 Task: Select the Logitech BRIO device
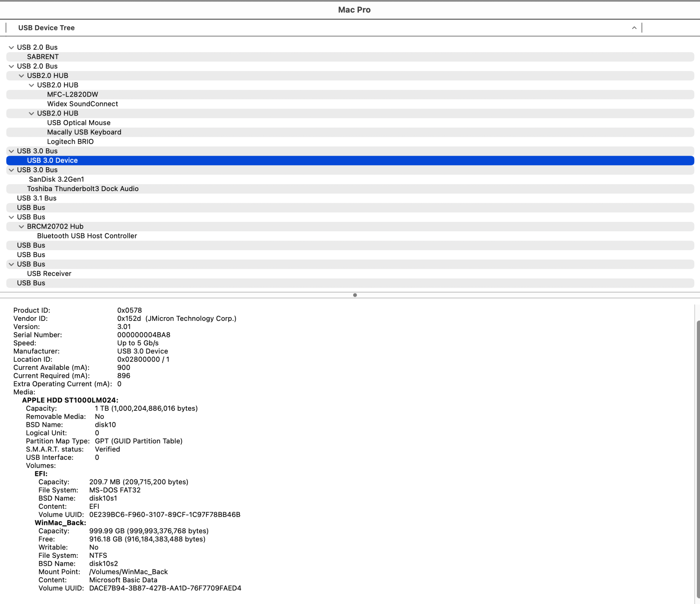point(70,142)
